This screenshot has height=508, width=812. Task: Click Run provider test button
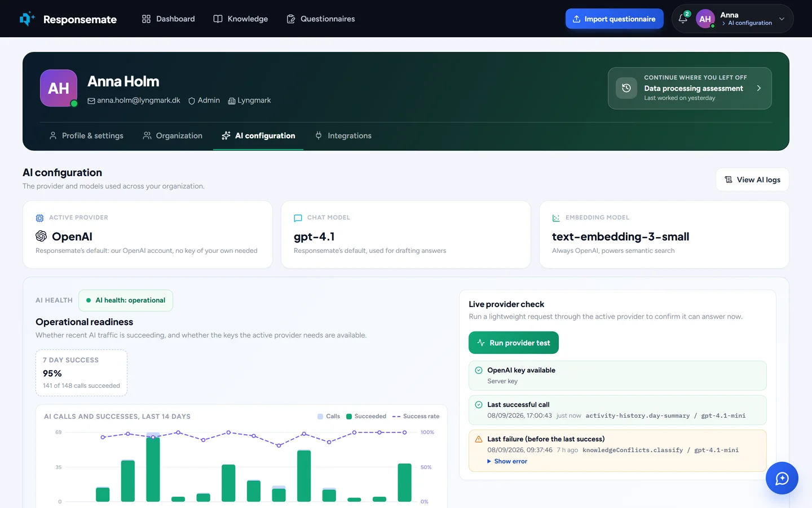click(513, 343)
